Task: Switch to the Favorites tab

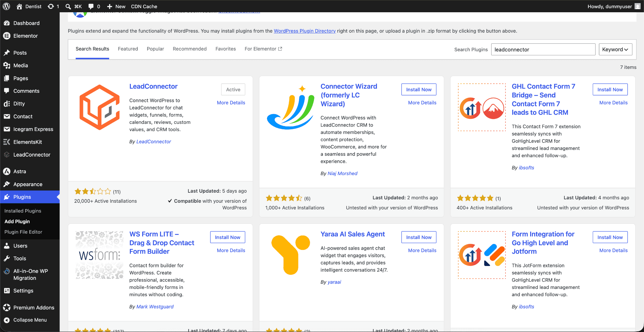Action: pyautogui.click(x=225, y=49)
